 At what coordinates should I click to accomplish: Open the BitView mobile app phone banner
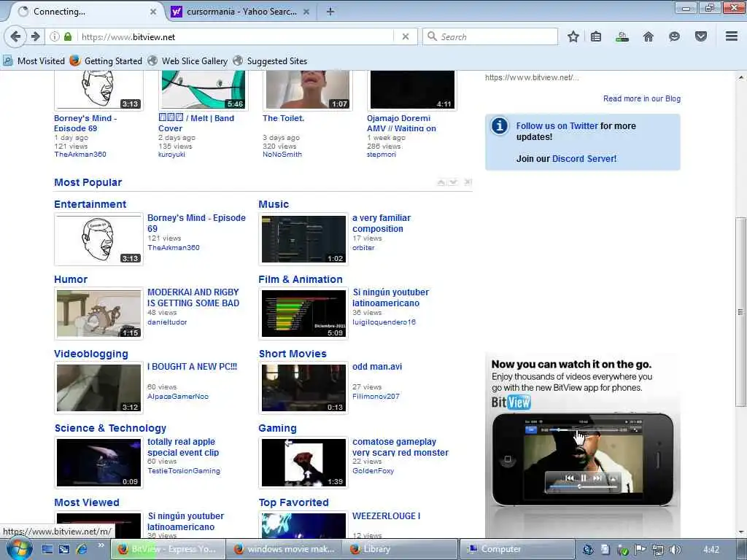point(583,446)
